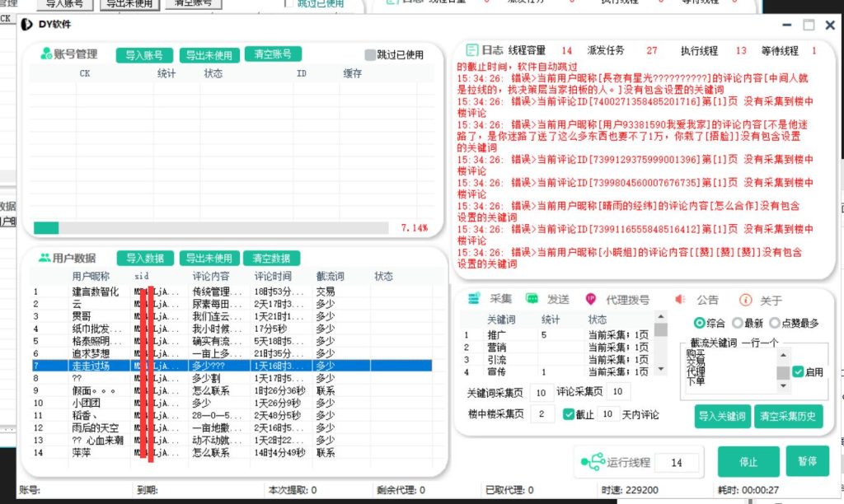
Task: Click the 代理拨号 IP pin icon
Action: tap(591, 299)
